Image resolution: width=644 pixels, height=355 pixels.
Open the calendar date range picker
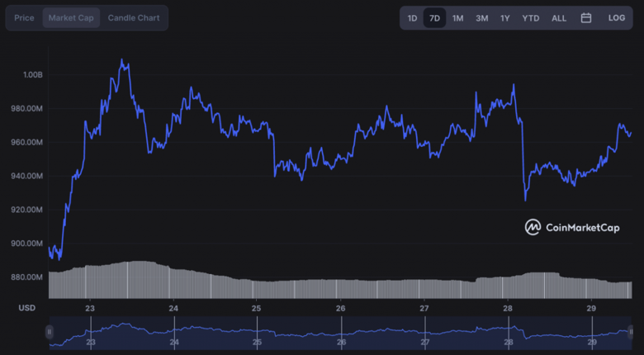tap(586, 17)
